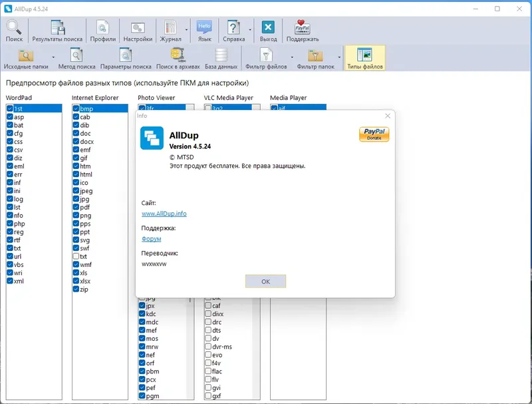Toggle the csv checkbox in WordPad list

[x=10, y=150]
